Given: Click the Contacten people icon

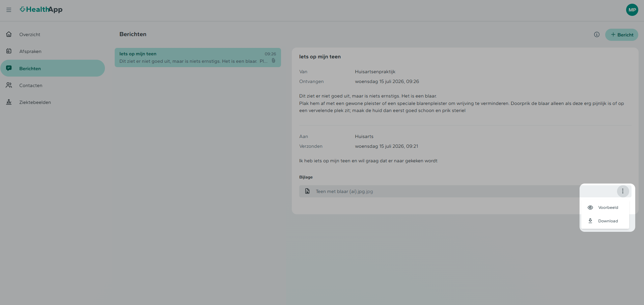Looking at the screenshot, I should pyautogui.click(x=9, y=85).
